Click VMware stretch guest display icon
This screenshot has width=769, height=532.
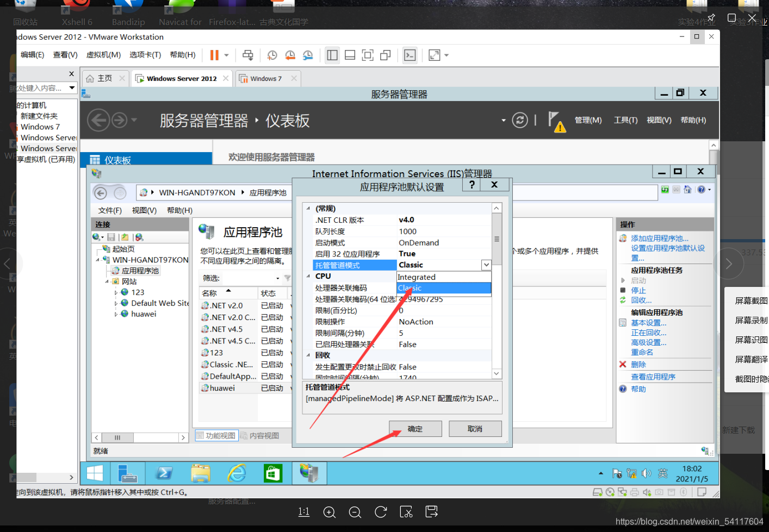click(x=435, y=55)
